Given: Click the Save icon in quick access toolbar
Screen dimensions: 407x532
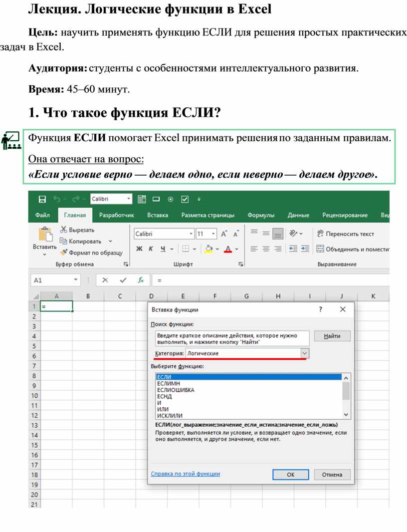Looking at the screenshot, I should coord(42,199).
